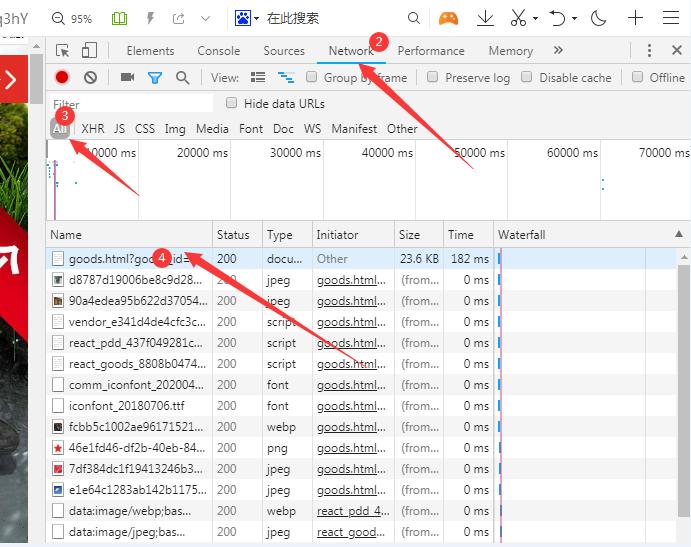
Task: Check the Hide data URLs option
Action: point(232,103)
